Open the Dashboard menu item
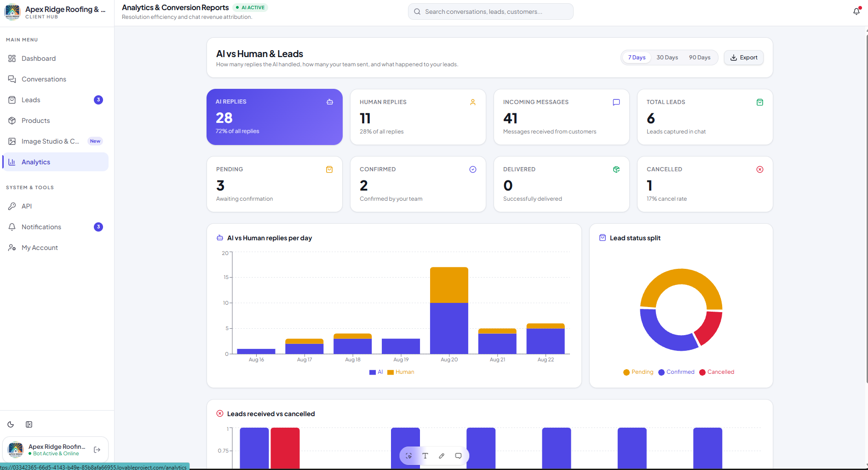The image size is (868, 470). [x=55, y=58]
